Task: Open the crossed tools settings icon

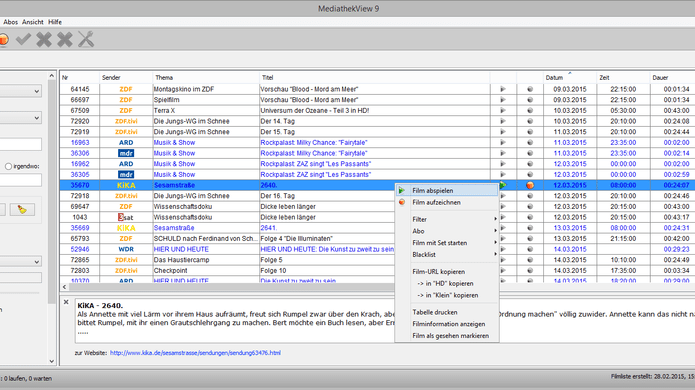Action: (x=86, y=39)
